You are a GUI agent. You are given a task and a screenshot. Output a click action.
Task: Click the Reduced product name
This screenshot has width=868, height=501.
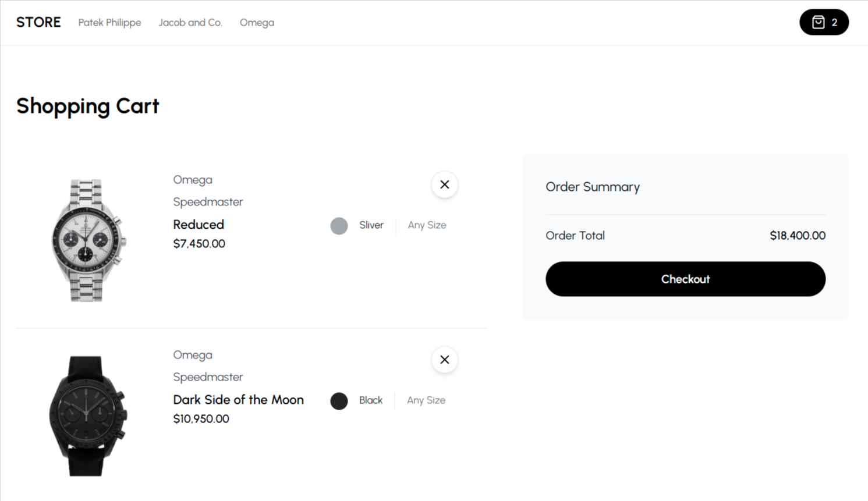click(x=199, y=225)
